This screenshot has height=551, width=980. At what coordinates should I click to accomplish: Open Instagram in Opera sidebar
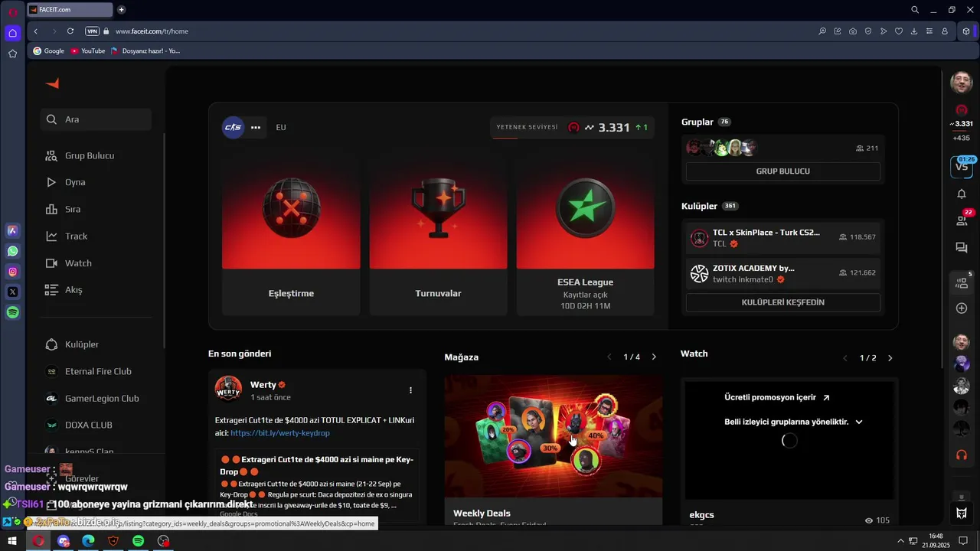12,272
